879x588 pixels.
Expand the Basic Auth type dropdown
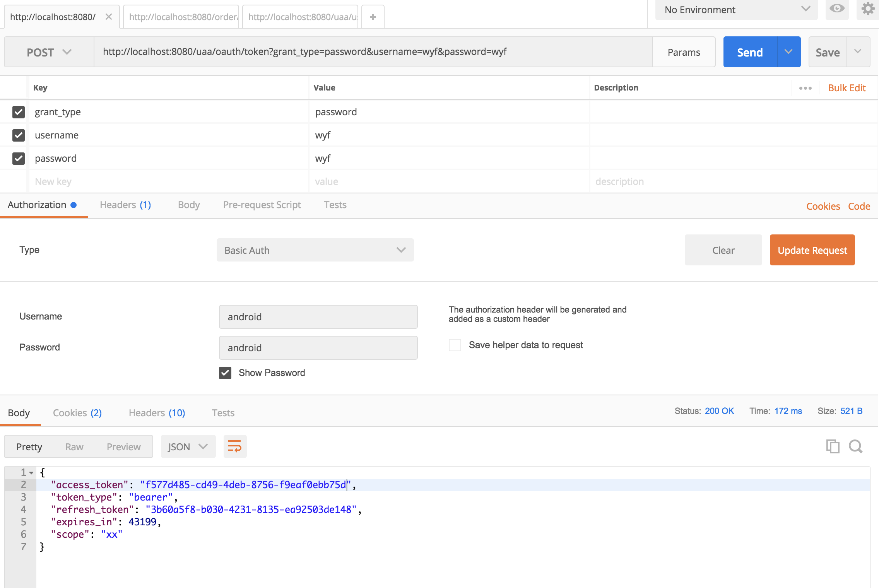tap(315, 250)
